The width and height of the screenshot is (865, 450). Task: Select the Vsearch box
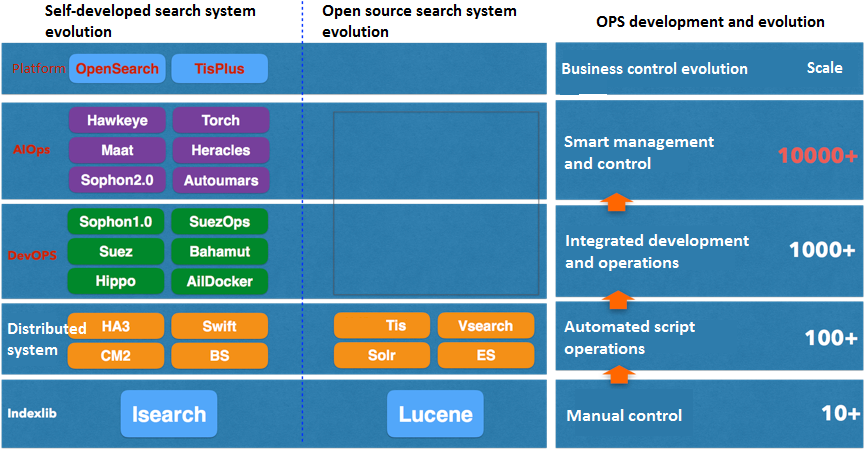[486, 325]
